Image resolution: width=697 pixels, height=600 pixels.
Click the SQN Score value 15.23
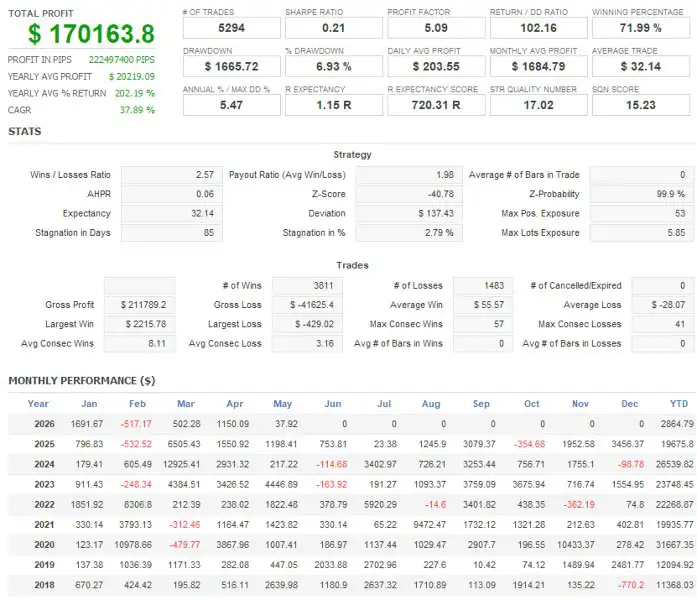[641, 105]
